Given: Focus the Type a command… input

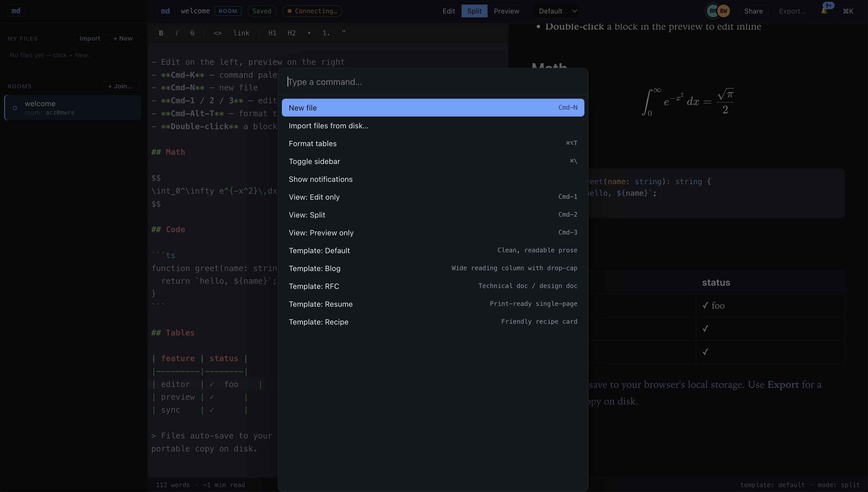Looking at the screenshot, I should point(433,82).
